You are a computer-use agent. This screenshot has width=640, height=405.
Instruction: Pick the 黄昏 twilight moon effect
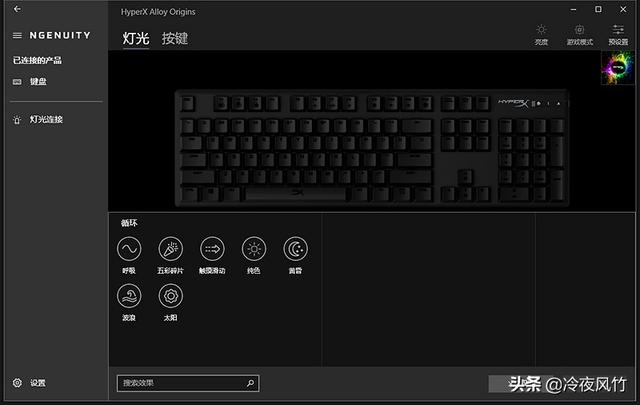coord(296,249)
